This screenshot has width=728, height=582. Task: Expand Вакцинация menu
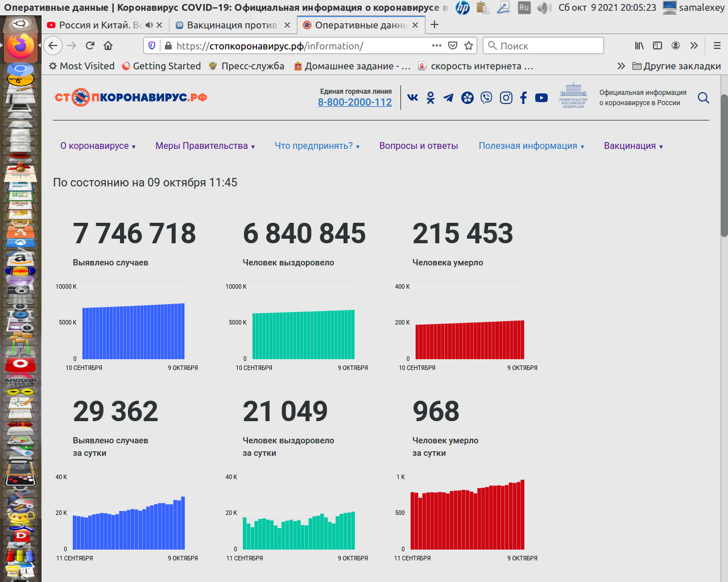click(x=634, y=145)
